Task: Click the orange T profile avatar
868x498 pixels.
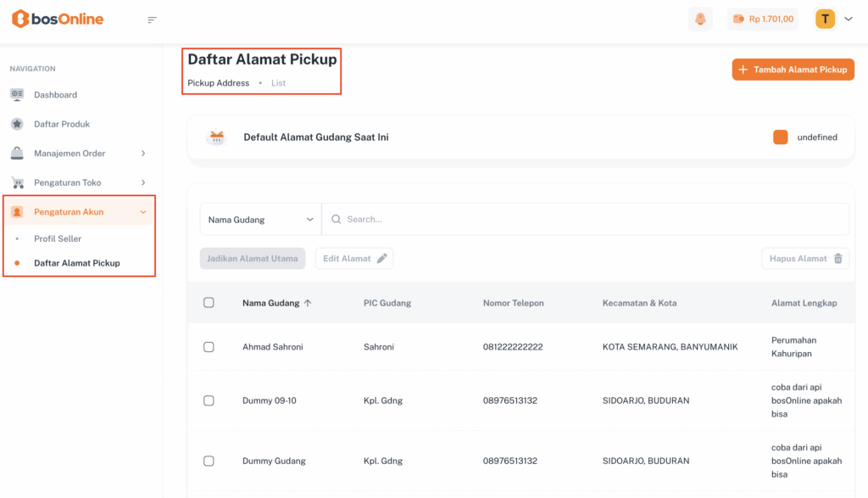Action: coord(825,20)
